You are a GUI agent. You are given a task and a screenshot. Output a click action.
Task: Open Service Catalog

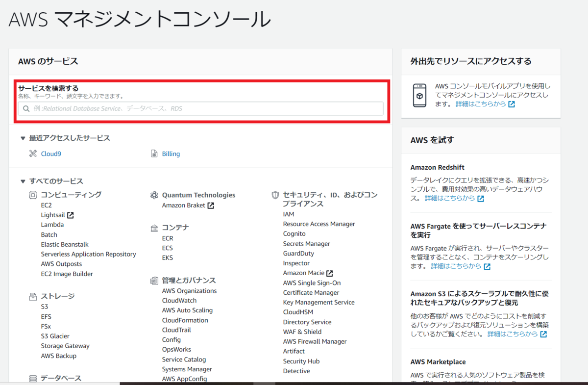pyautogui.click(x=184, y=359)
